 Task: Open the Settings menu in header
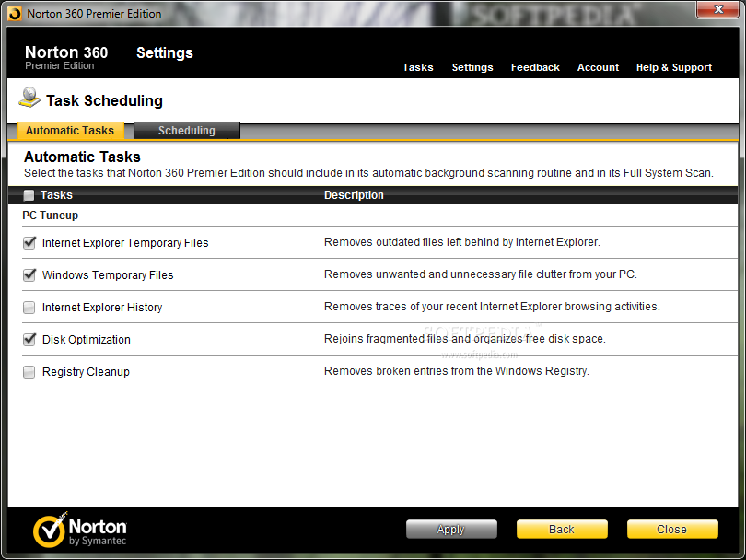472,67
